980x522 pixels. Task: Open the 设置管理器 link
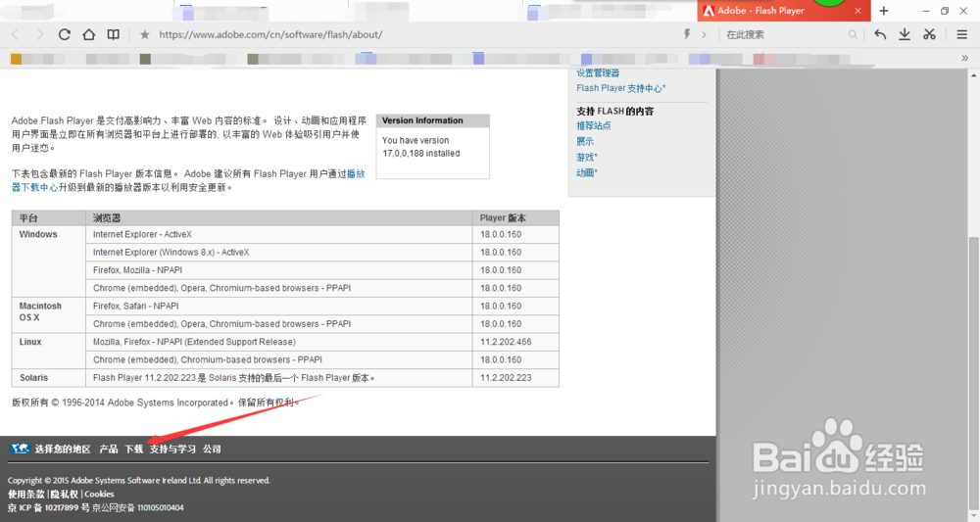pos(598,73)
